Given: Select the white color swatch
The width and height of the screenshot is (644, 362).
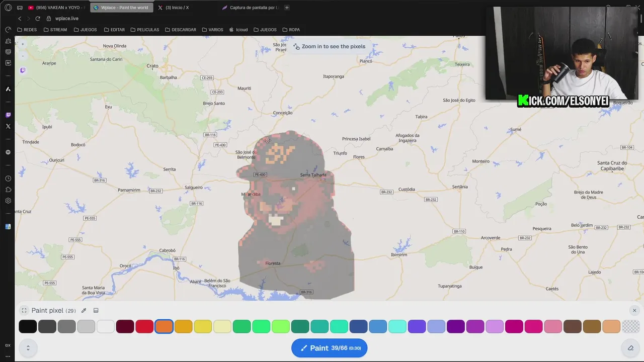Looking at the screenshot, I should pos(106,326).
